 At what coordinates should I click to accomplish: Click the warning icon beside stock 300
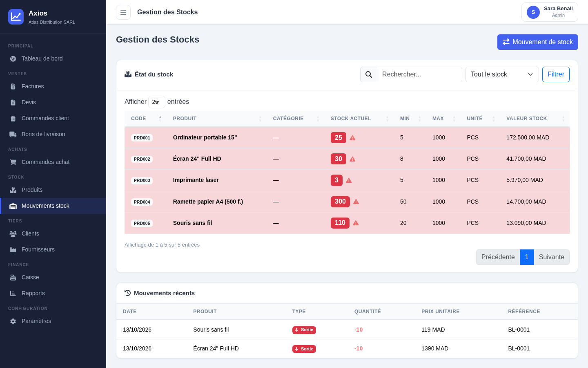point(356,202)
